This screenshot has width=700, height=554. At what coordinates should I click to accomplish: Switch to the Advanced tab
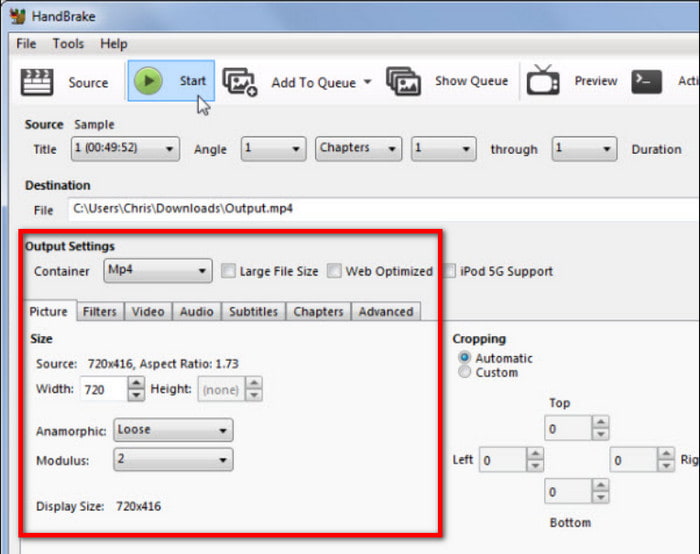386,311
